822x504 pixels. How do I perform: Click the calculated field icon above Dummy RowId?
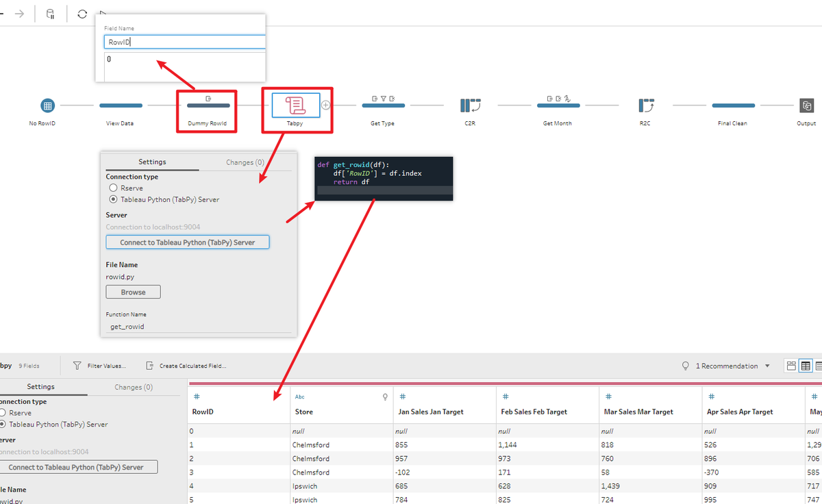click(208, 99)
